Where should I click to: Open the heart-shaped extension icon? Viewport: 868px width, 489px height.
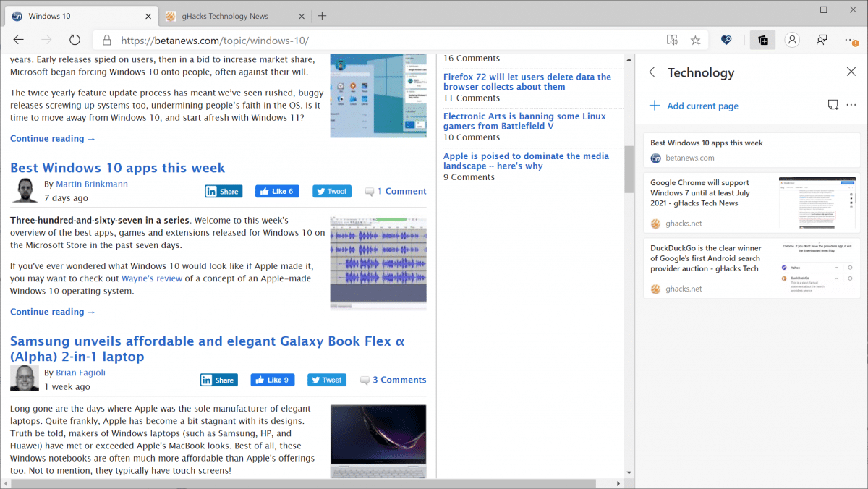726,40
